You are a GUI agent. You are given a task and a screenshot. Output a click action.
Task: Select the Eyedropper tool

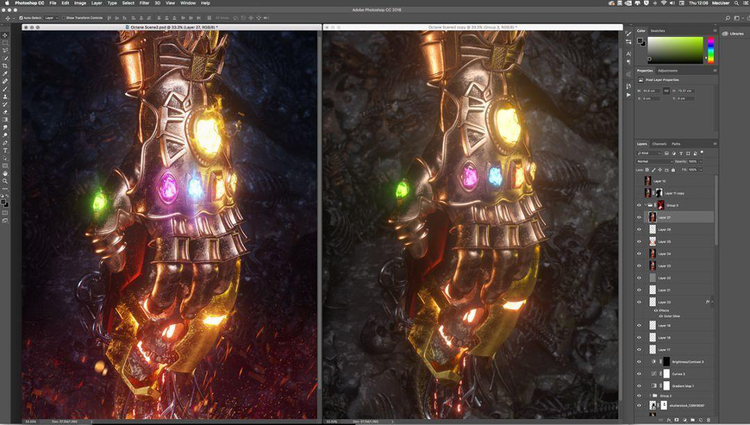point(5,74)
